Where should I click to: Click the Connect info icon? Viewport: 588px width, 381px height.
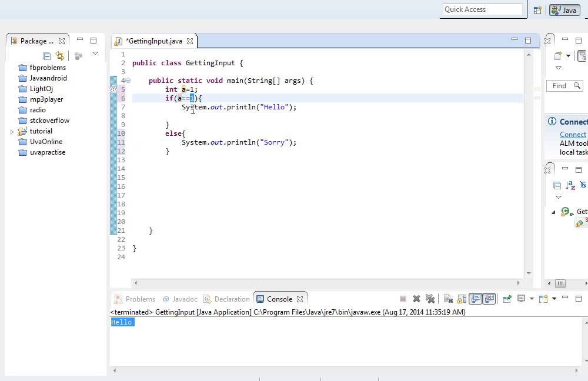pos(552,121)
